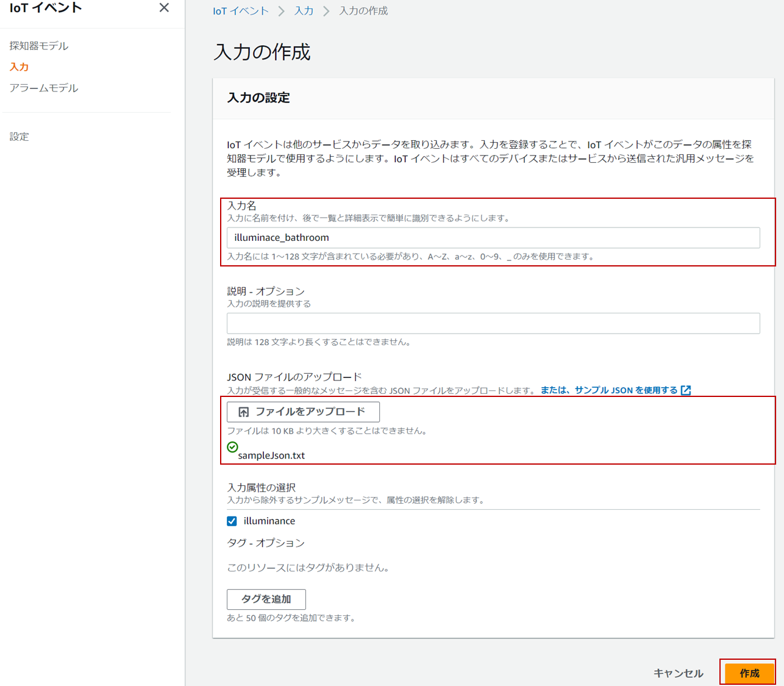
Task: Open 設定 in the sidebar
Action: [x=19, y=137]
